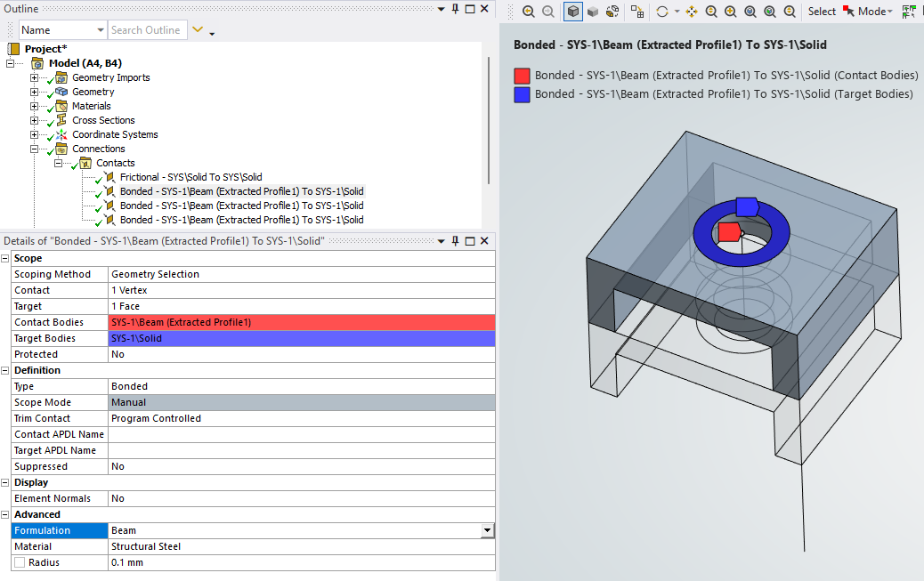Select the last Bonded contact in outline
924x581 pixels.
pos(241,220)
